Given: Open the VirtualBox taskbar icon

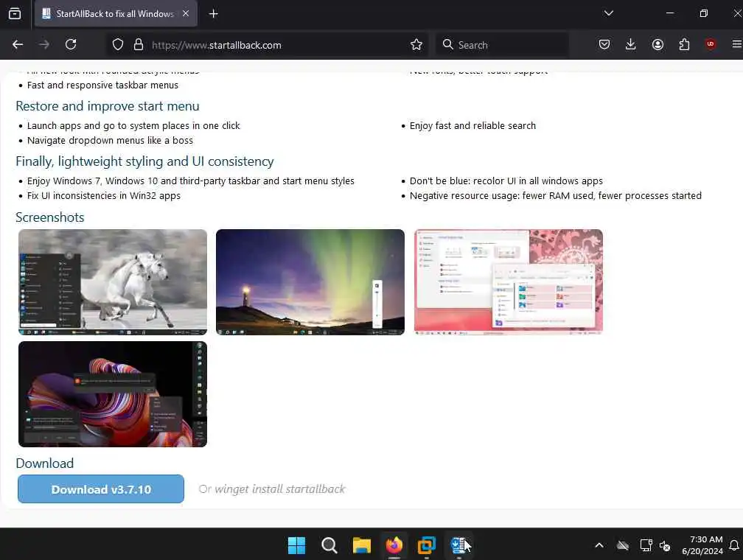Looking at the screenshot, I should coord(427,545).
